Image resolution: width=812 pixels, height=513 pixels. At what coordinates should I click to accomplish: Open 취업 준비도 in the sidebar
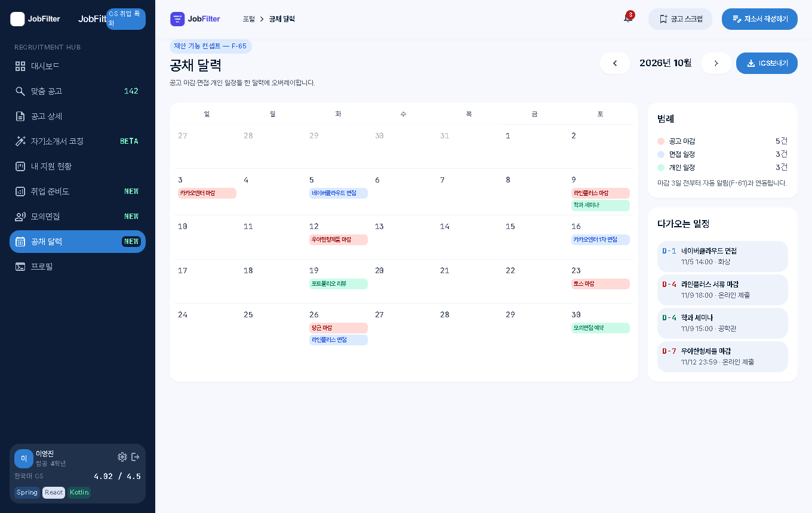[78, 191]
